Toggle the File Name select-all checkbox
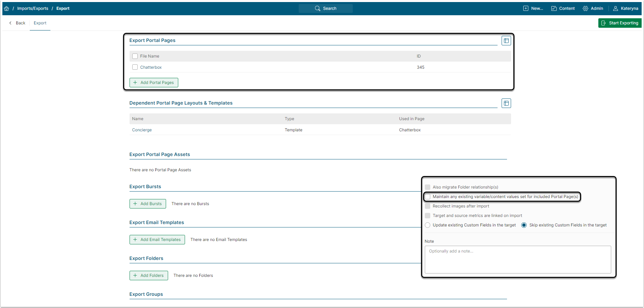 (x=135, y=56)
